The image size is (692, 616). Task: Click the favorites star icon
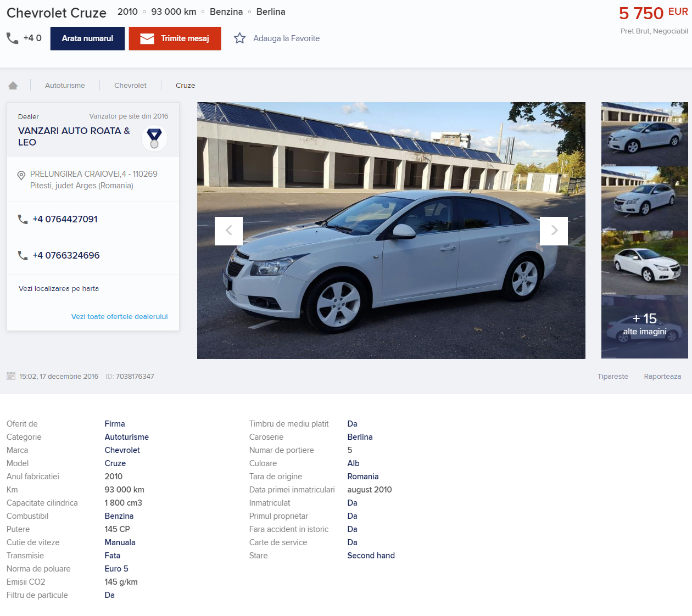tap(239, 38)
